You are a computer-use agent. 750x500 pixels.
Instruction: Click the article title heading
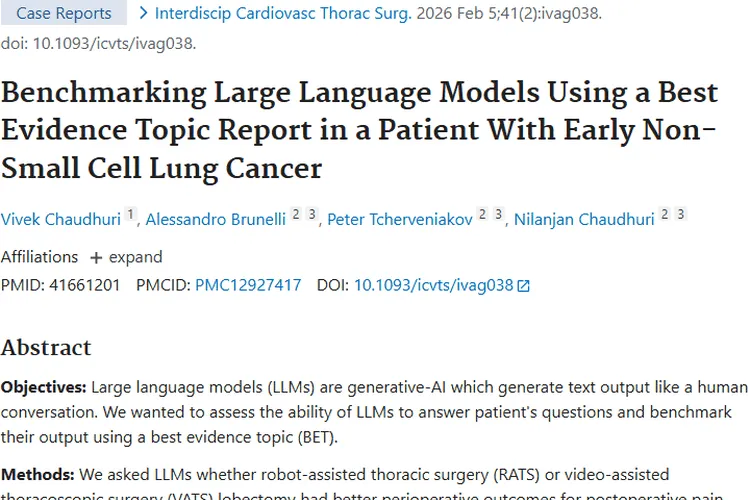point(360,129)
